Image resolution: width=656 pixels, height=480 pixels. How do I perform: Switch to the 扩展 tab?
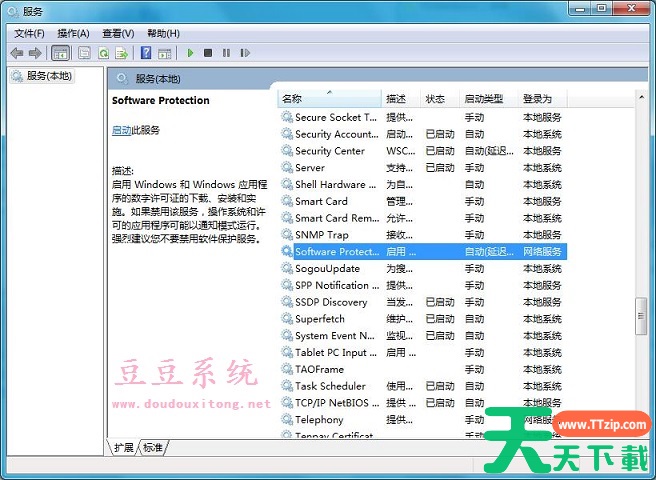[123, 447]
